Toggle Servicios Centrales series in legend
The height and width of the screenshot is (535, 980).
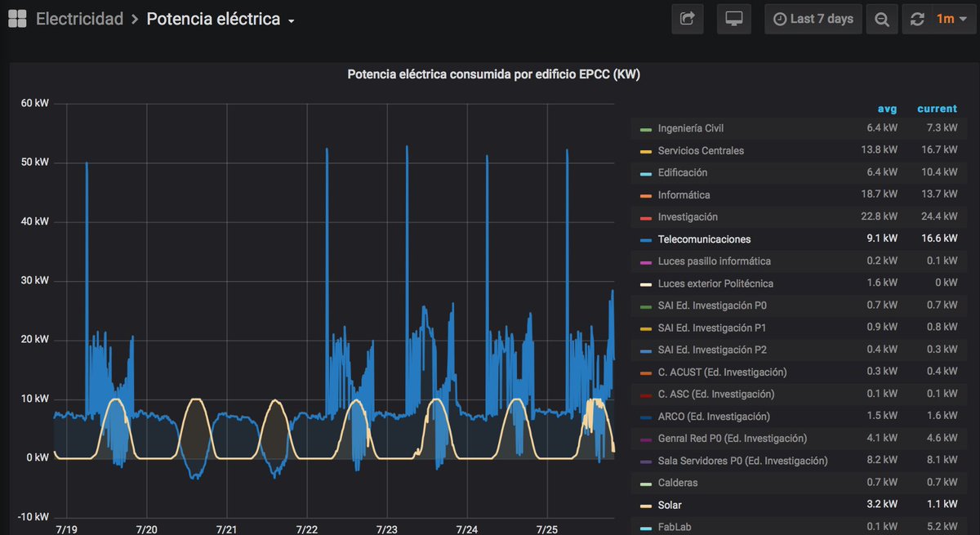(701, 150)
